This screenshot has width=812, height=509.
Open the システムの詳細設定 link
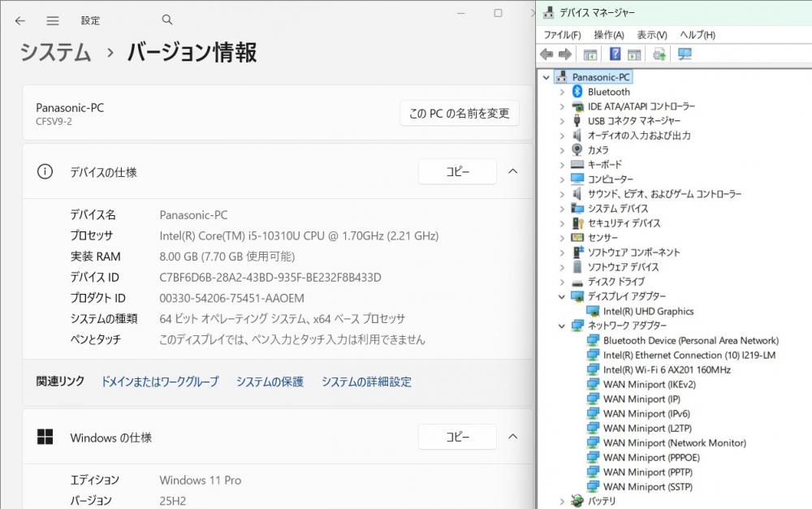[x=366, y=382]
